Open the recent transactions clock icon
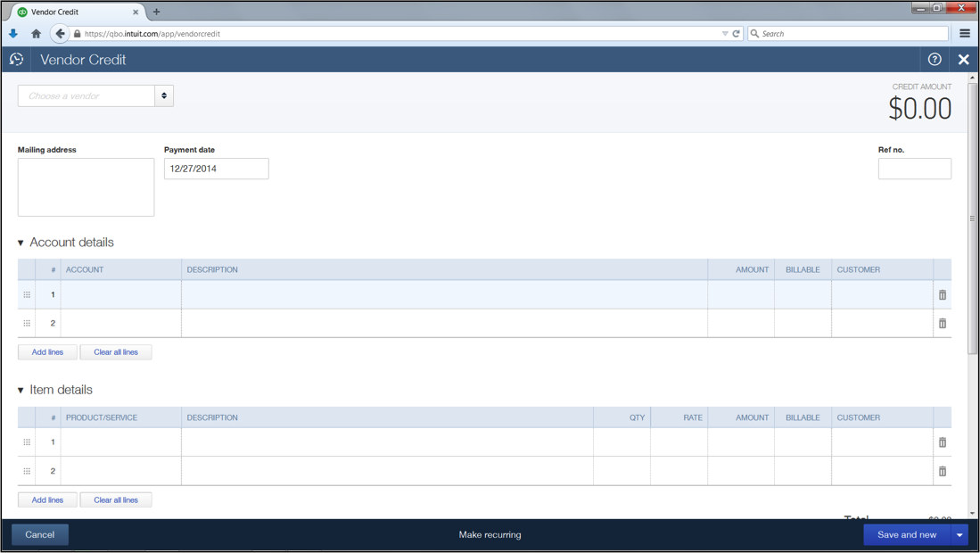 (17, 60)
